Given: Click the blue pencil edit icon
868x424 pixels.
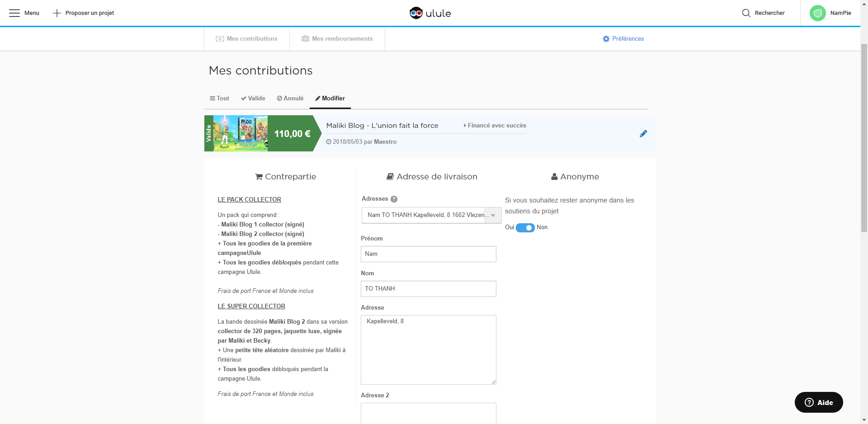Looking at the screenshot, I should click(x=643, y=133).
